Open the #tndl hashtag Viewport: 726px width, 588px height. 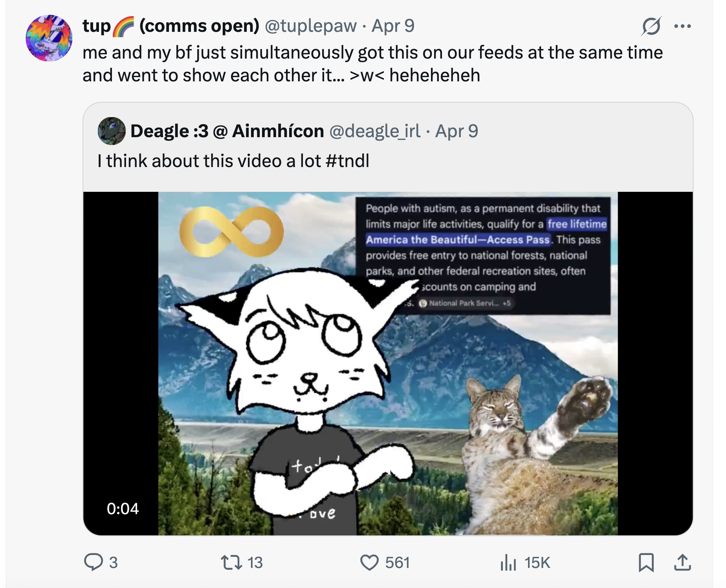348,161
